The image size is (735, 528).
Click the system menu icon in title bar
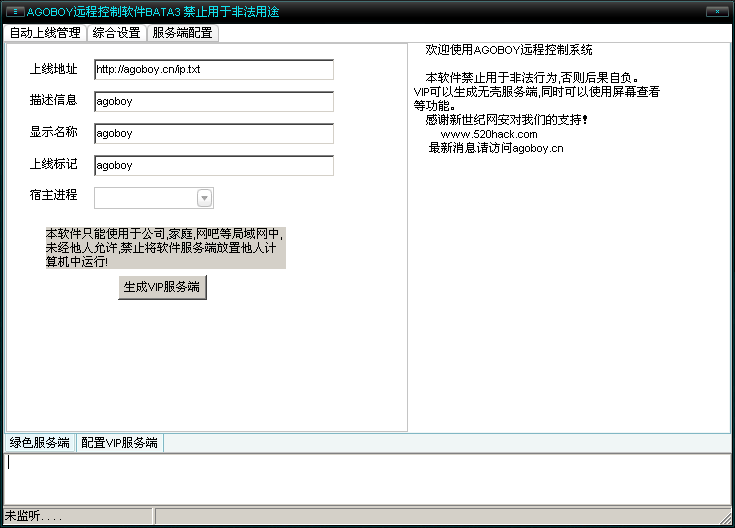[x=16, y=12]
